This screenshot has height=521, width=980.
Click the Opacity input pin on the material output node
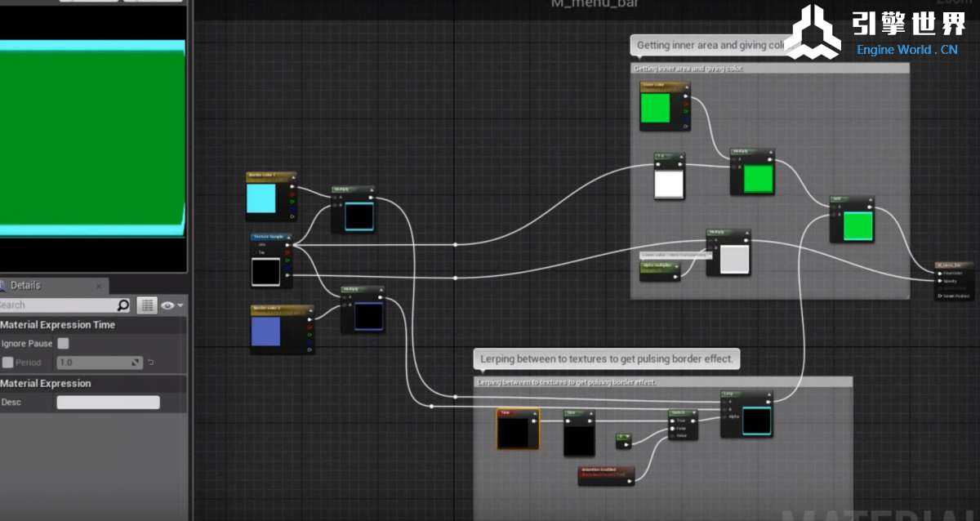click(x=941, y=280)
